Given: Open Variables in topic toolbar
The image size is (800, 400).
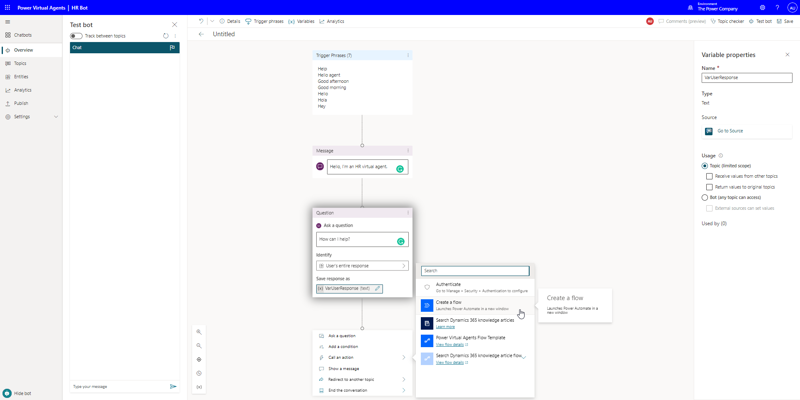Looking at the screenshot, I should pyautogui.click(x=301, y=21).
